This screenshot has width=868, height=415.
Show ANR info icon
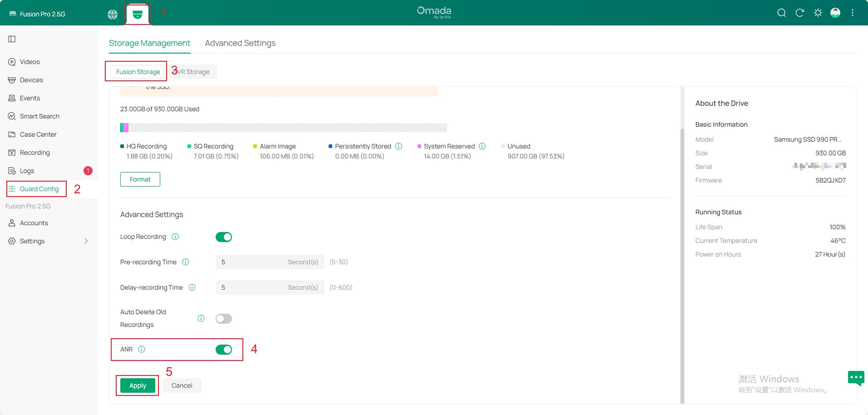click(141, 349)
